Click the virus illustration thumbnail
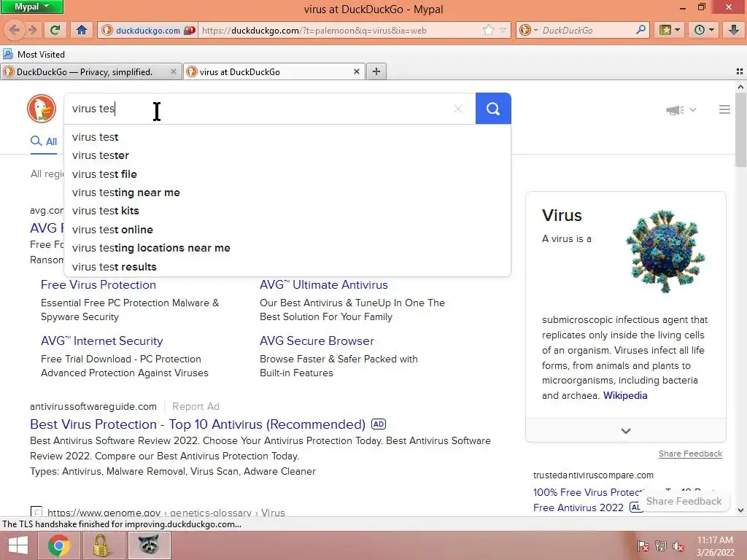Image resolution: width=747 pixels, height=560 pixels. tap(665, 251)
